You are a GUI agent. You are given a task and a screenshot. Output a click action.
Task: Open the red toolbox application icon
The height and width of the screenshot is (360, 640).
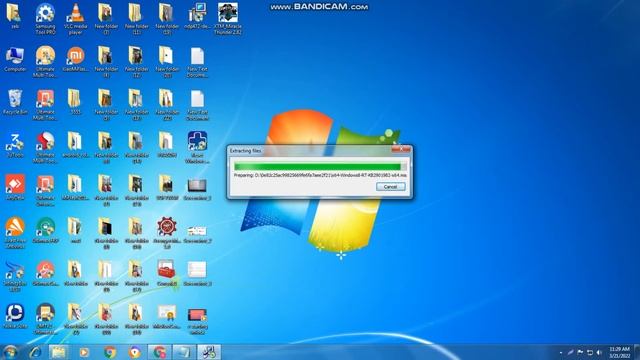167,273
